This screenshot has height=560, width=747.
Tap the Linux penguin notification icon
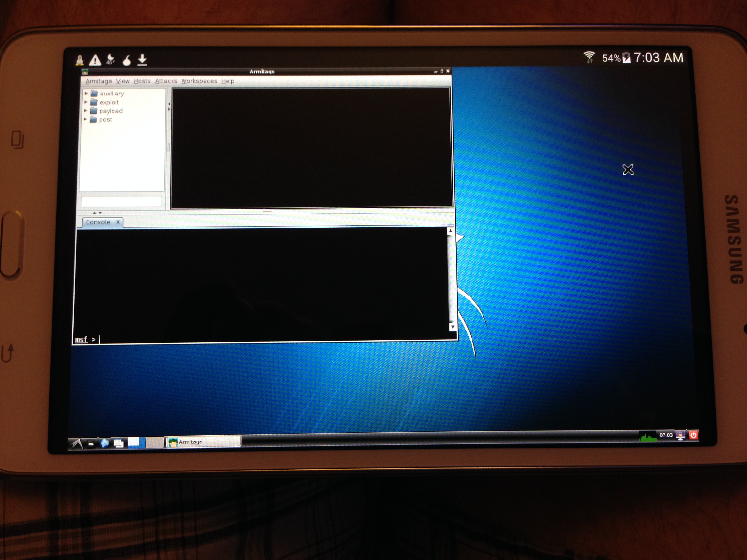click(x=80, y=60)
